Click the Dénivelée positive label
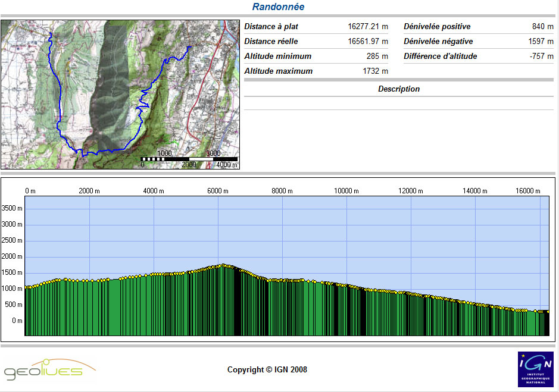Viewport: 559px width, 392px height. click(437, 27)
